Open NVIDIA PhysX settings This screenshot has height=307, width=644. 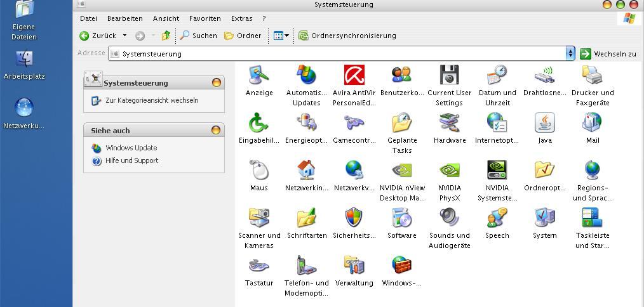[449, 171]
